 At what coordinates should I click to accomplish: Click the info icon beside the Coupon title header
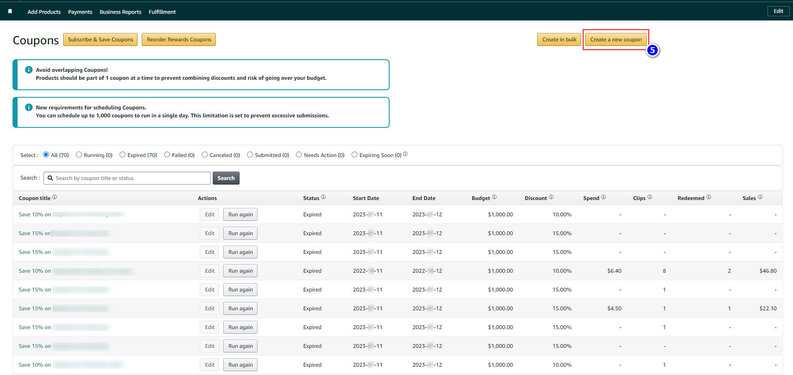click(x=55, y=197)
